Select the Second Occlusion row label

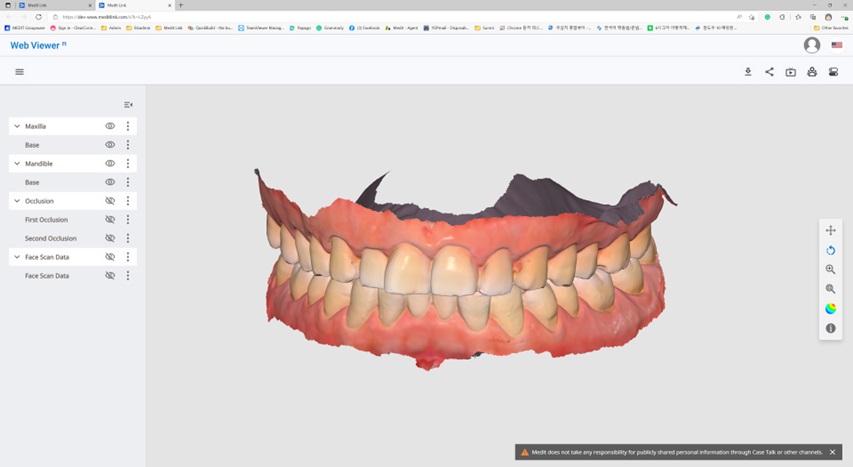[x=51, y=238]
